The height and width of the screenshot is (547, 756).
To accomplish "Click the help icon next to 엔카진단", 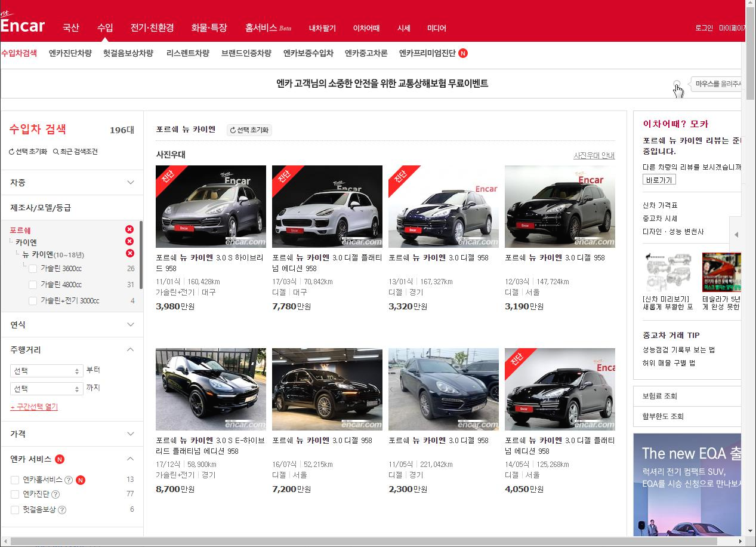I will pyautogui.click(x=55, y=494).
